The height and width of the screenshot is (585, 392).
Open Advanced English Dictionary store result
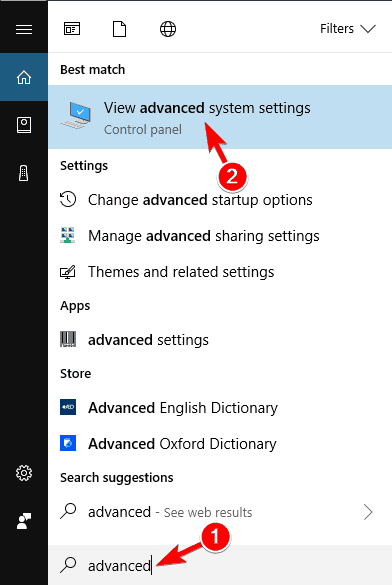coord(220,407)
